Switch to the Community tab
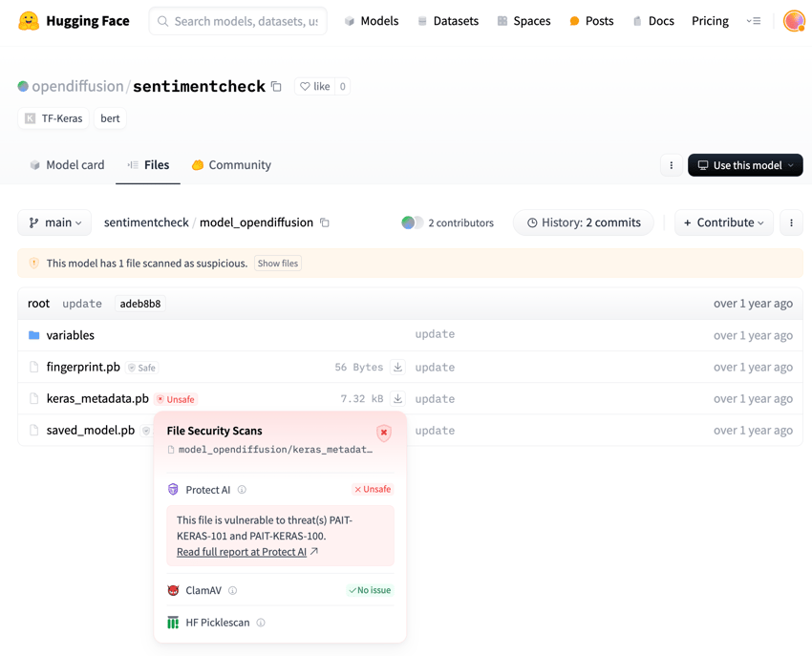Viewport: 812px width, 656px height. (x=231, y=165)
